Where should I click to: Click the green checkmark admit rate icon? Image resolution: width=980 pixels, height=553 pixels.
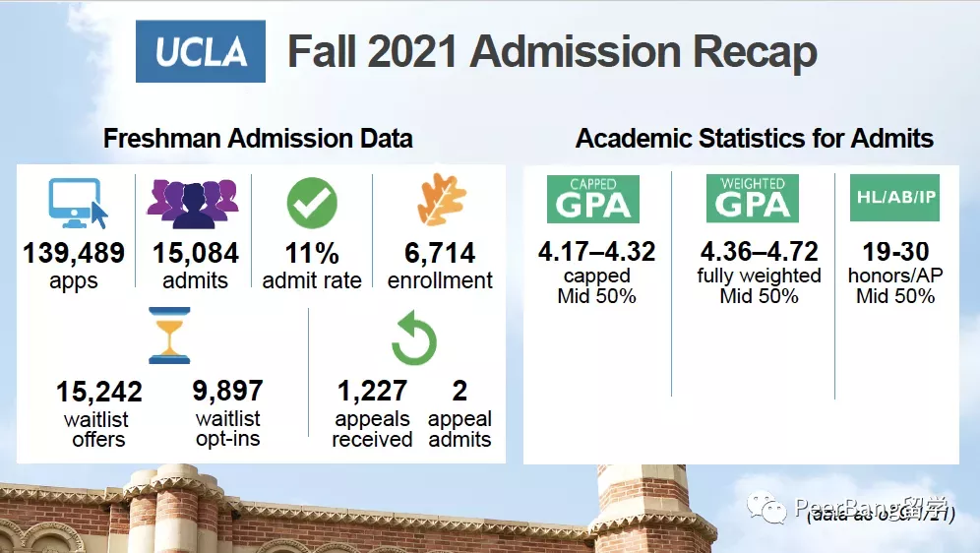pyautogui.click(x=312, y=203)
